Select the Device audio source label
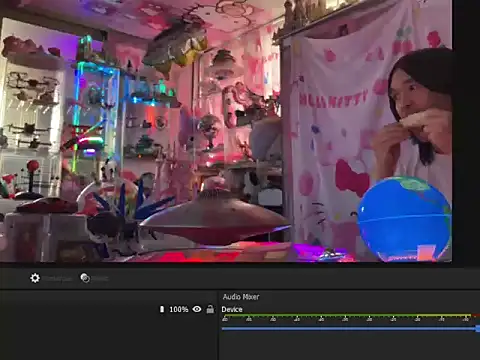Image resolution: width=480 pixels, height=360 pixels. click(x=232, y=309)
